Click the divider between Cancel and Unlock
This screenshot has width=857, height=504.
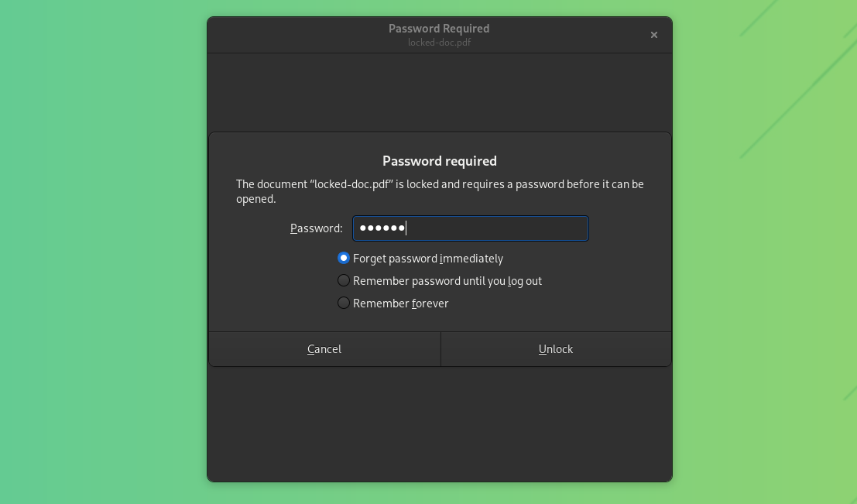[x=440, y=348]
